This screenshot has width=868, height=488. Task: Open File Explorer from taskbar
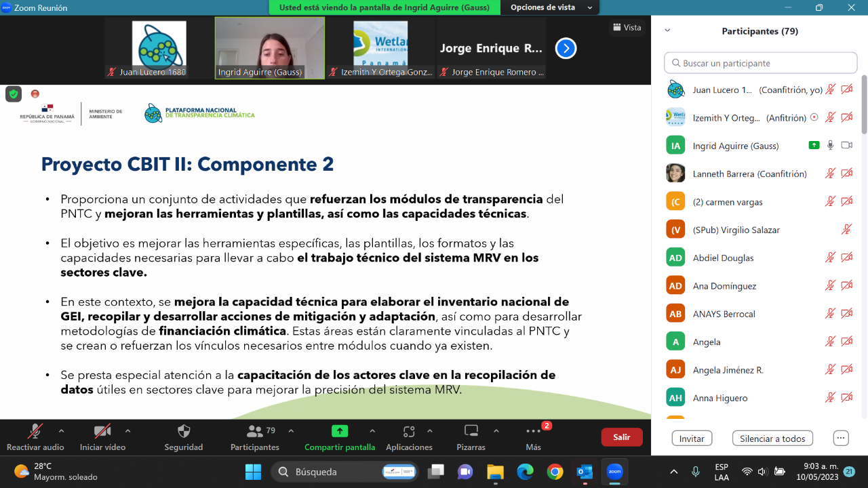(x=495, y=472)
